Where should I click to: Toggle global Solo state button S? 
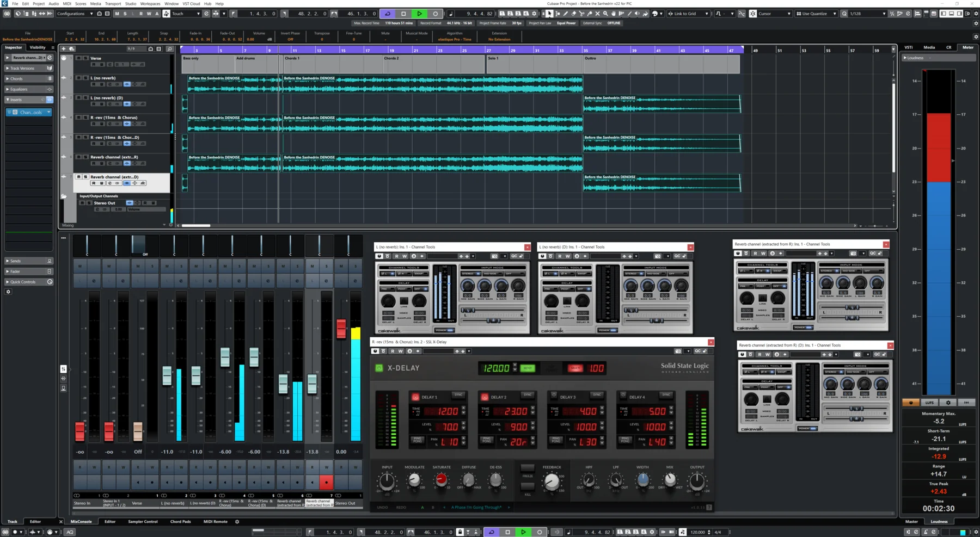point(125,14)
